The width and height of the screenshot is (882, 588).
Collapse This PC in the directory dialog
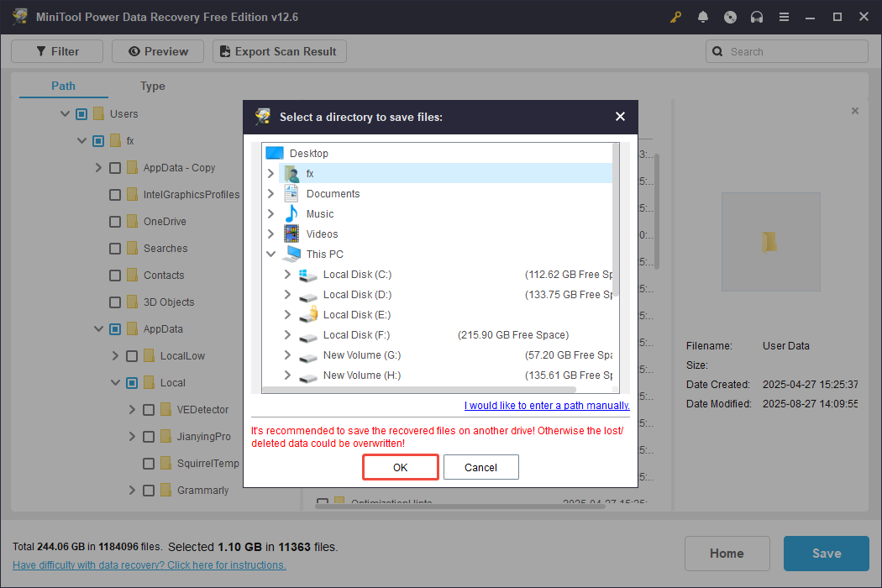[x=270, y=254]
